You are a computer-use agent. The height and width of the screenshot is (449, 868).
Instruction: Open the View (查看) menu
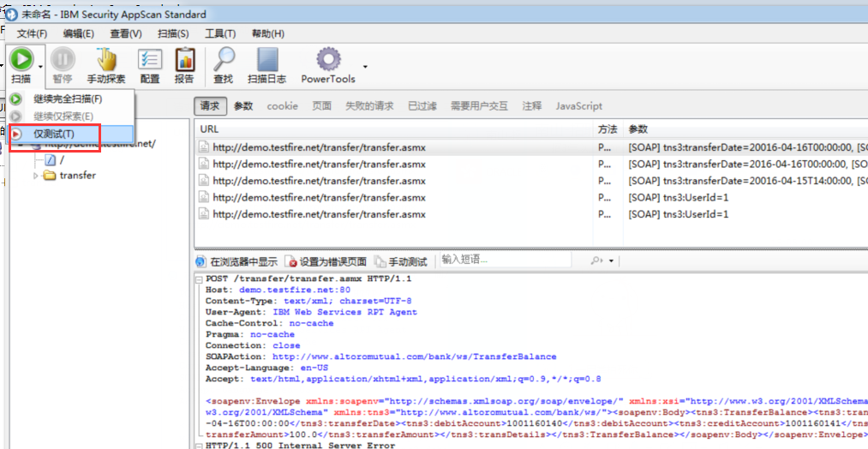coord(126,33)
